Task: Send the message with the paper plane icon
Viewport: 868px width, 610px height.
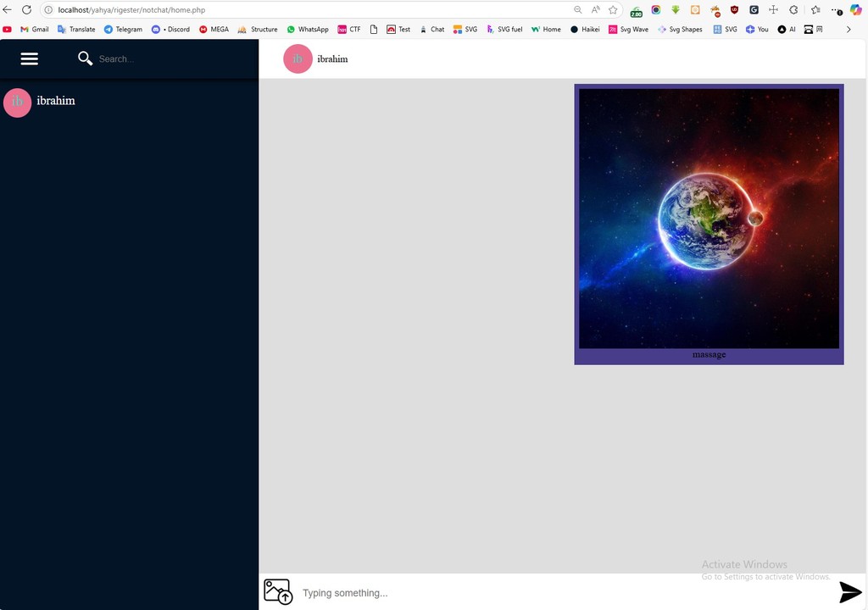Action: [x=850, y=592]
